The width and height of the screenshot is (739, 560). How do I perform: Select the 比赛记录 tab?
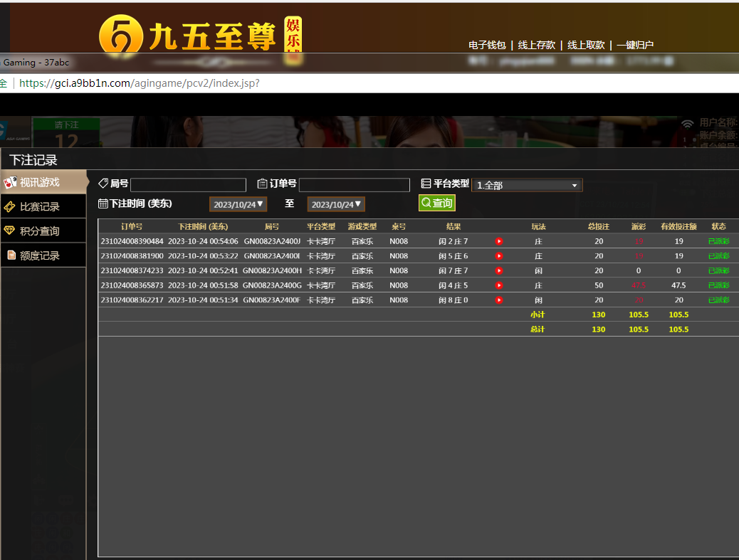44,206
